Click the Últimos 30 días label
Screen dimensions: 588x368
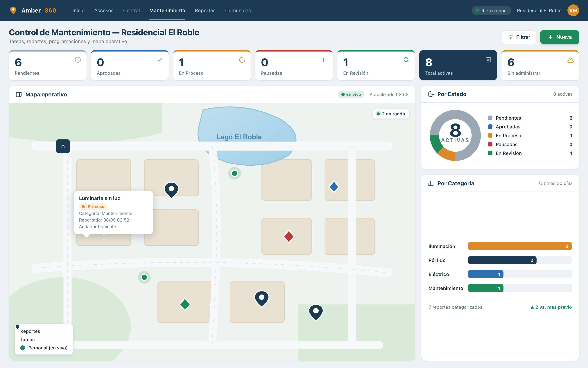tap(556, 183)
